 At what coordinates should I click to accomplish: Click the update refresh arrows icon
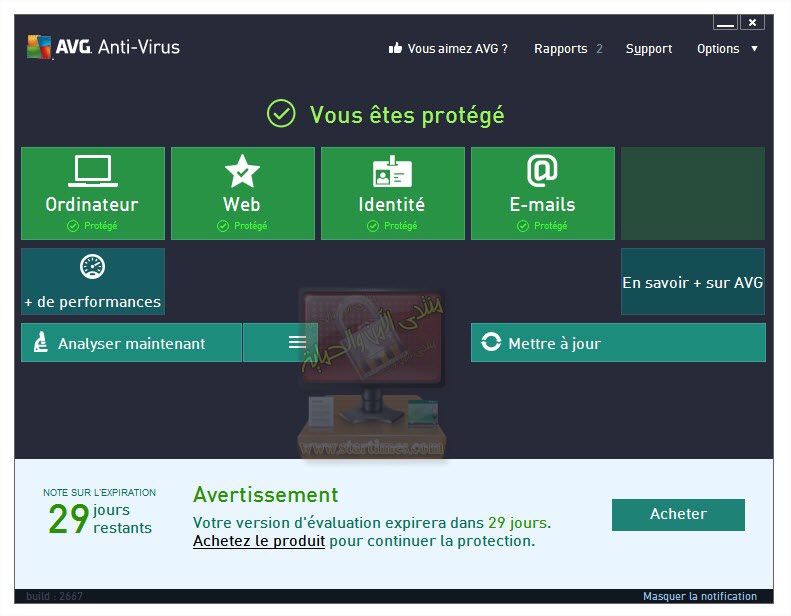(x=491, y=342)
